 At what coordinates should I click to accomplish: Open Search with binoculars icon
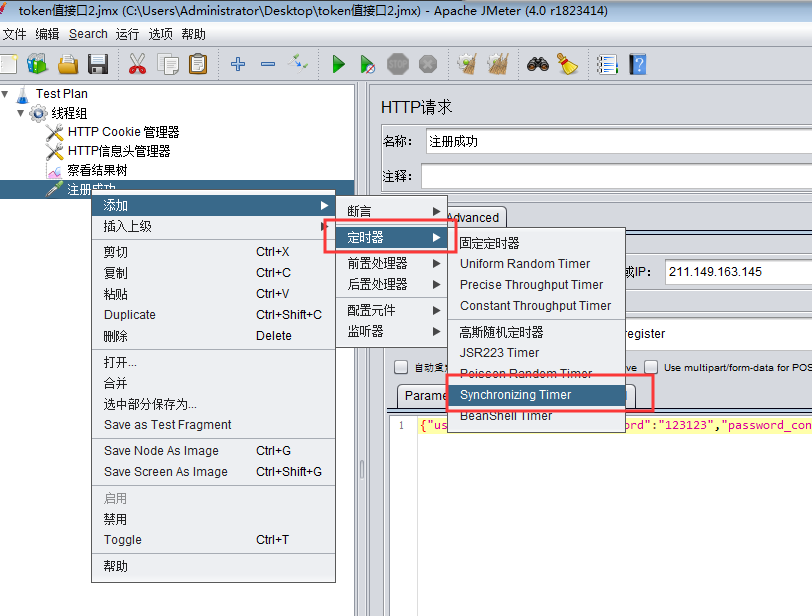(538, 65)
